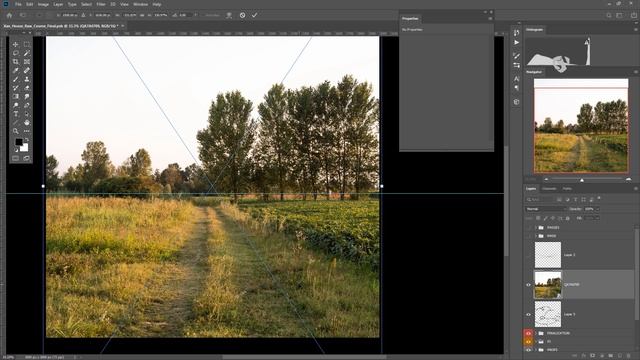Open the File menu

[x=18, y=4]
